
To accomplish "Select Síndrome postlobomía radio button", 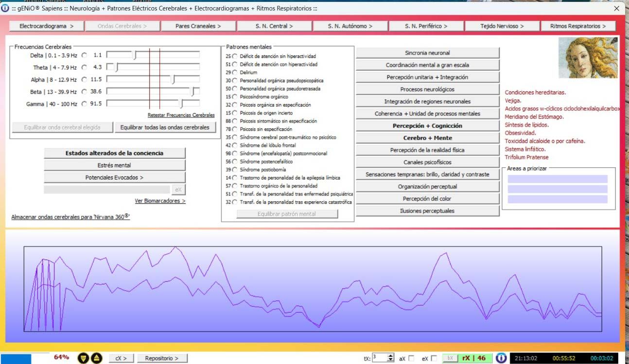I will pos(235,170).
